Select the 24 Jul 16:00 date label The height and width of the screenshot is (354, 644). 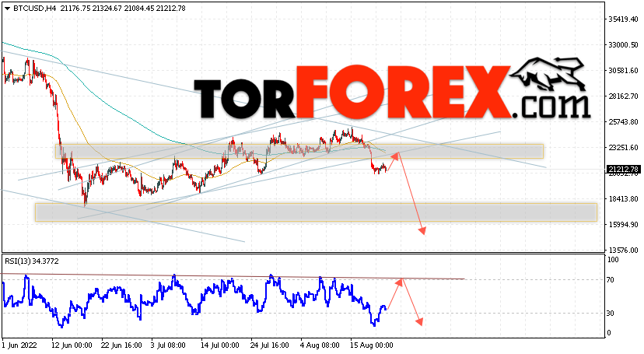(x=270, y=345)
